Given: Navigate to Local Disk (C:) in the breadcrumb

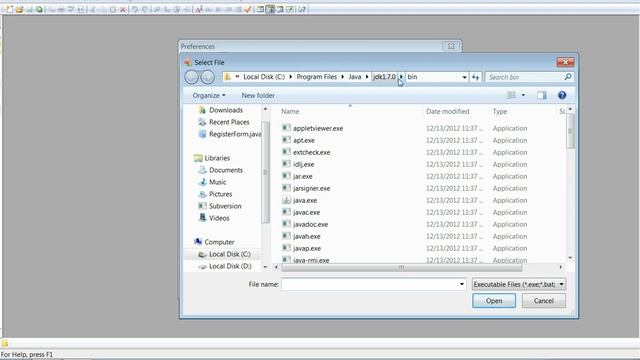Looking at the screenshot, I should pos(264,77).
